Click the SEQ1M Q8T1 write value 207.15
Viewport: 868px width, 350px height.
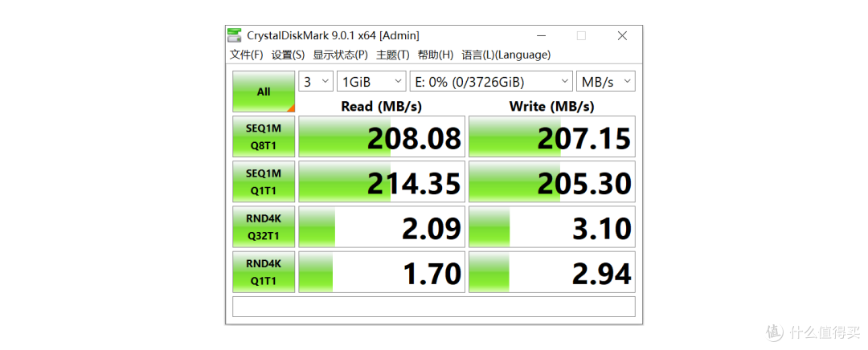point(552,136)
